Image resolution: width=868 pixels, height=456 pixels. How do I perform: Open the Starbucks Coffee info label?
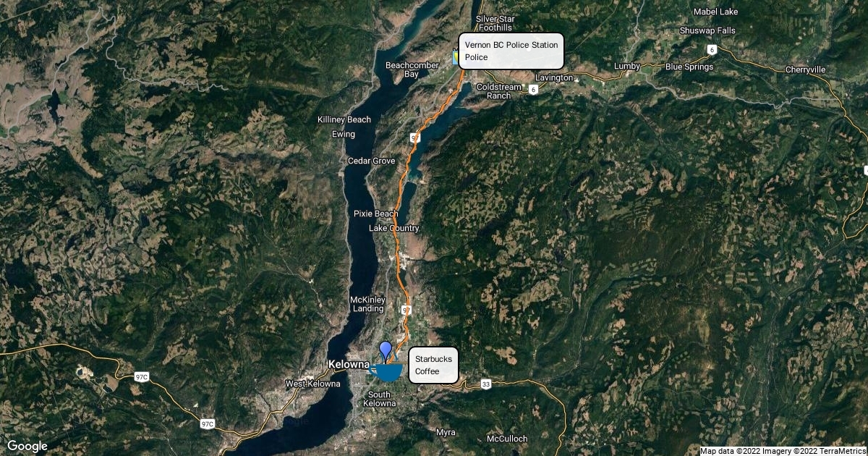point(434,365)
